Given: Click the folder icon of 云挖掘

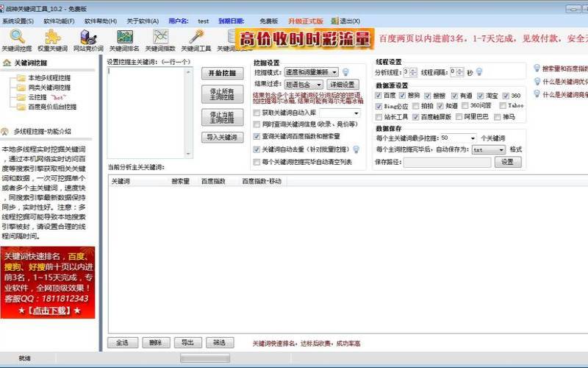Looking at the screenshot, I should (21, 97).
